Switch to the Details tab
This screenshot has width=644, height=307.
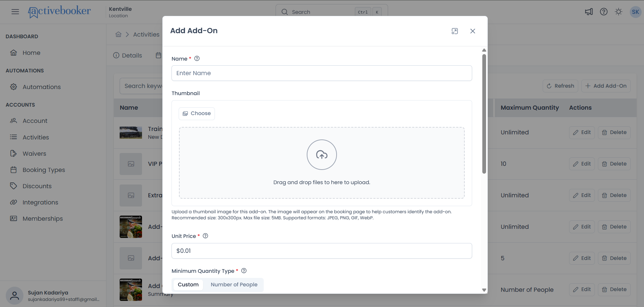127,56
